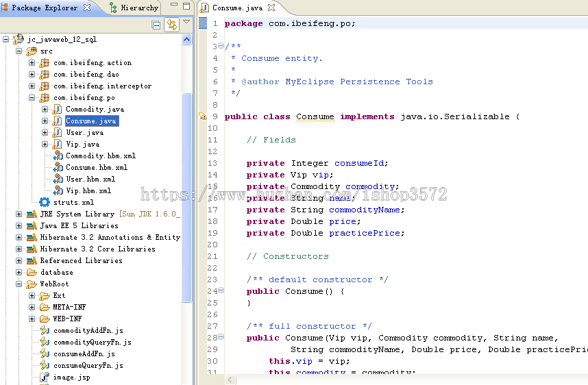The image size is (588, 385).
Task: Expand Hibernate 3.2 Annotations & Entity library
Action: tap(19, 237)
